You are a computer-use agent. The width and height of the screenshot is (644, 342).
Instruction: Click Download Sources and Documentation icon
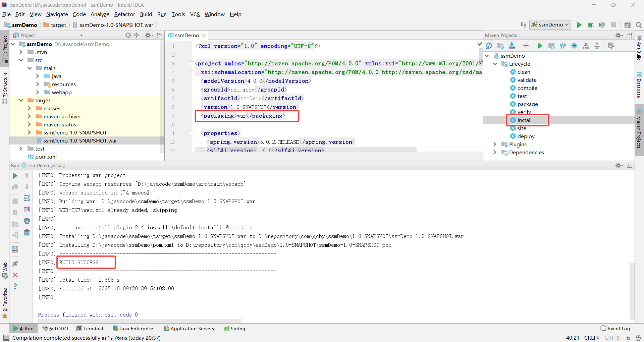[512, 46]
